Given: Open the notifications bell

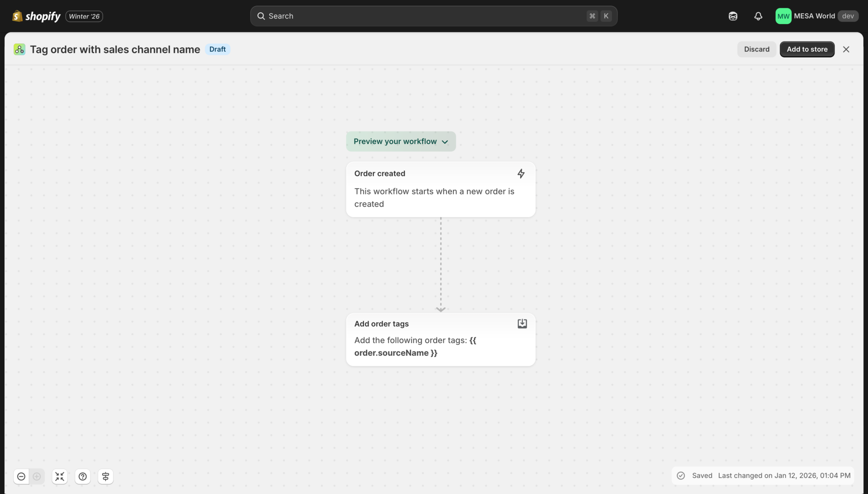Looking at the screenshot, I should pos(758,16).
